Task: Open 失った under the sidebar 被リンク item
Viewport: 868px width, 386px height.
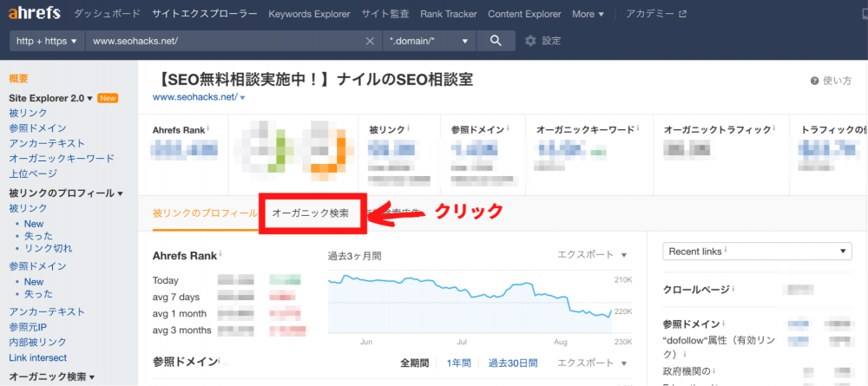Action: [39, 236]
